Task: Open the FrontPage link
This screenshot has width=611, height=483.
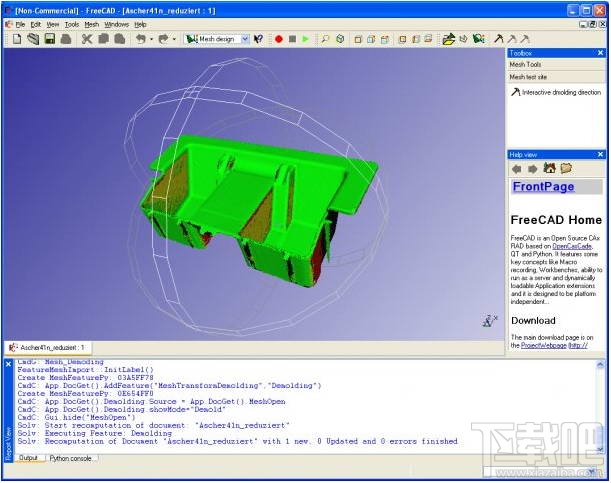Action: pos(543,187)
